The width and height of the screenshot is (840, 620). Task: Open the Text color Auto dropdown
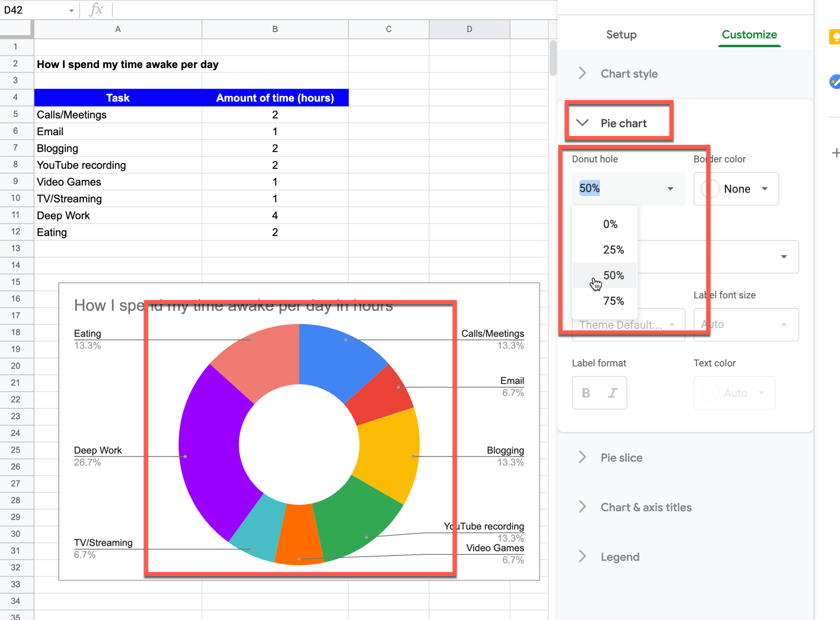[x=735, y=393]
